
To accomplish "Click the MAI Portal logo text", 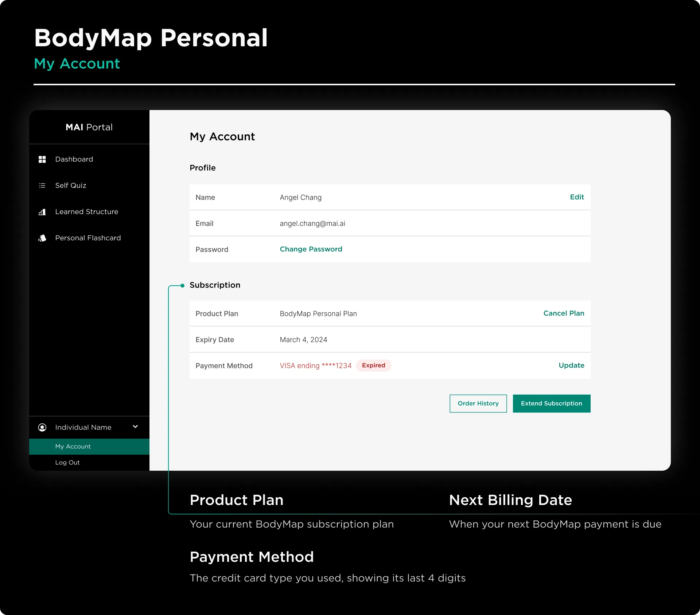I will click(x=89, y=127).
